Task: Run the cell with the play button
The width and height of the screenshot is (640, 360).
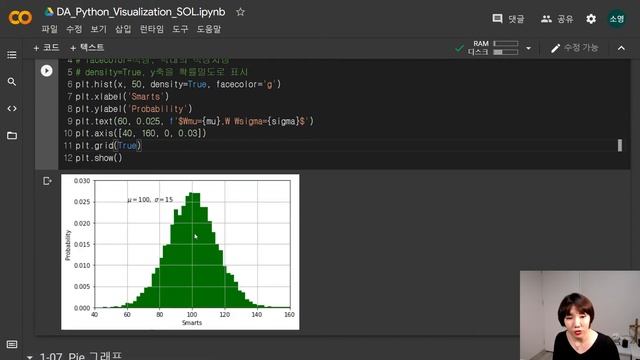Action: click(x=47, y=71)
